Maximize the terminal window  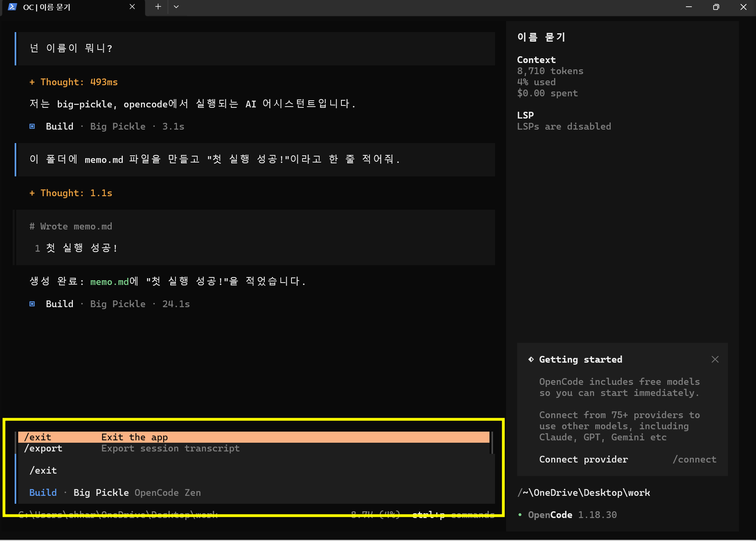tap(716, 7)
